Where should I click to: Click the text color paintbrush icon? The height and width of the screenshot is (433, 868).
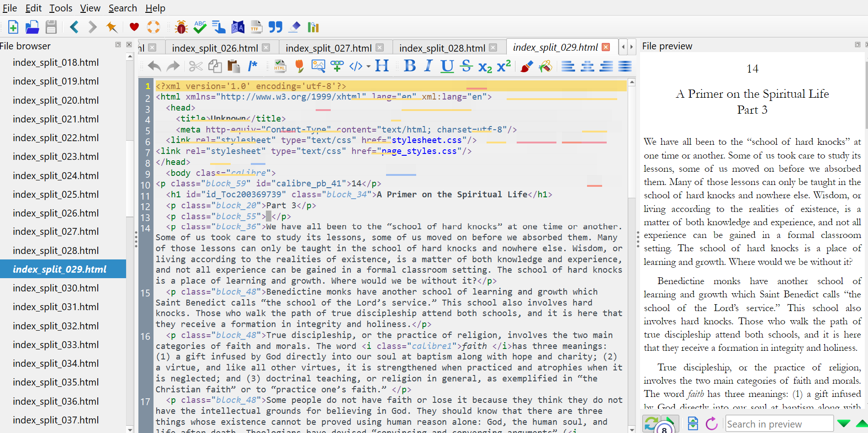pos(526,66)
